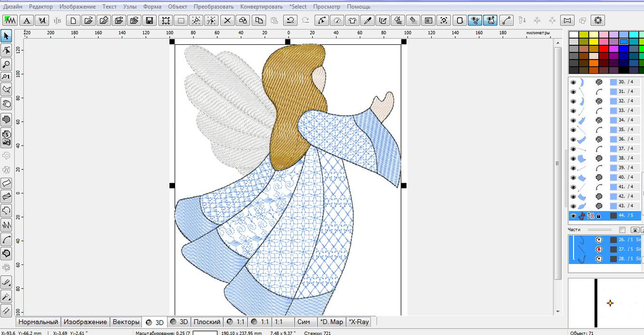This screenshot has height=335, width=644.
Task: Click the bow-tie shape icon in top toolbar
Action: [x=568, y=21]
